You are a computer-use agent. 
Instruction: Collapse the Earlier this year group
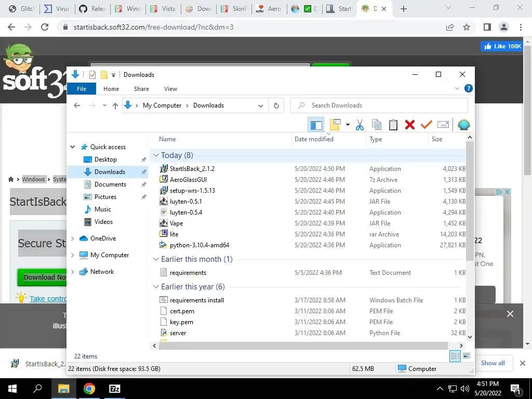pyautogui.click(x=156, y=287)
